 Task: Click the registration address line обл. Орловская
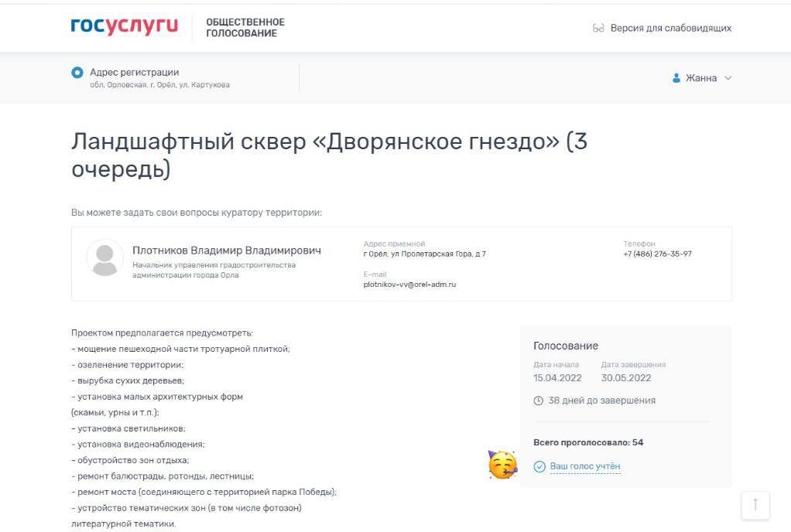tap(159, 85)
